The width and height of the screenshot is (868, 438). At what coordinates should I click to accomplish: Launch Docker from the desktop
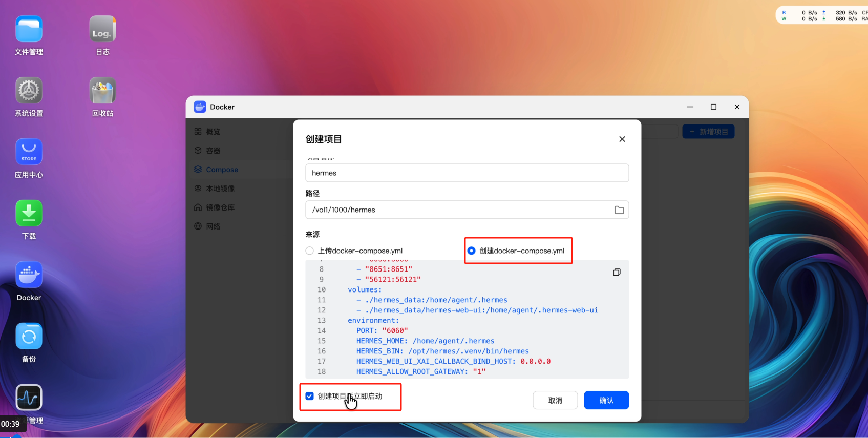[x=29, y=275]
